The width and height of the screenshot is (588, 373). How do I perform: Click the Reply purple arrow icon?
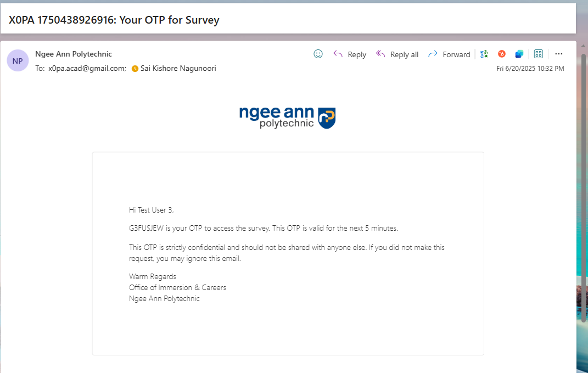[x=338, y=54]
